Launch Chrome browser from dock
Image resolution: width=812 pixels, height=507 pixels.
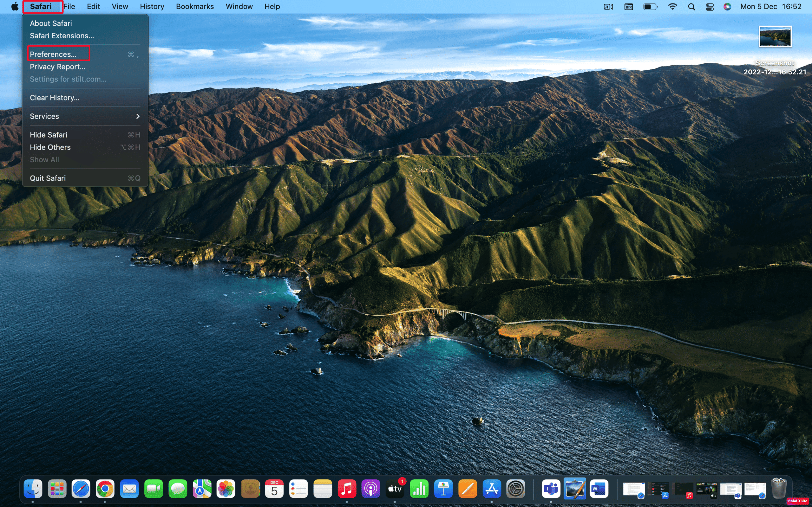click(x=105, y=489)
